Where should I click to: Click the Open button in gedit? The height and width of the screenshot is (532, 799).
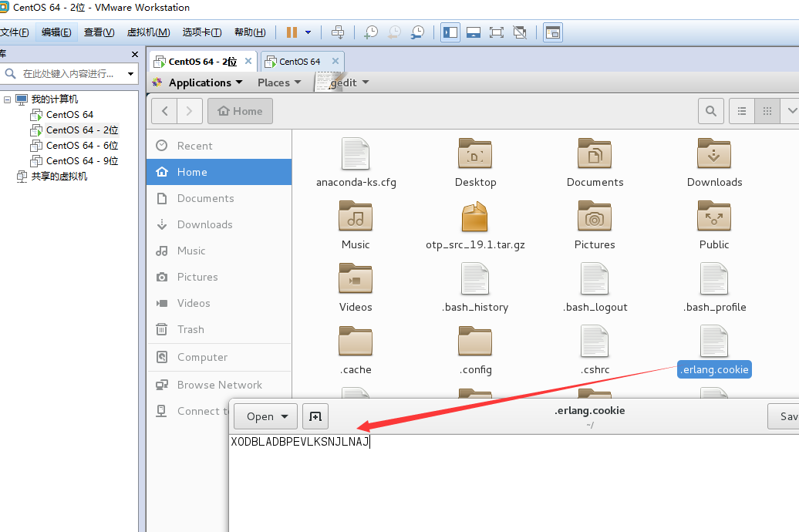click(x=265, y=416)
